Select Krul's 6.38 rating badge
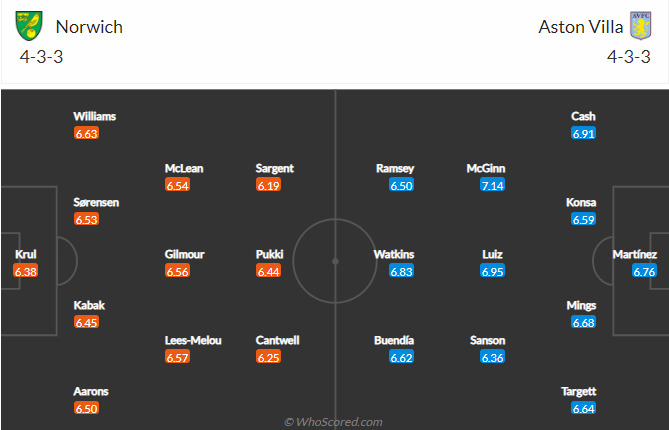The width and height of the screenshot is (669, 430). tap(26, 271)
